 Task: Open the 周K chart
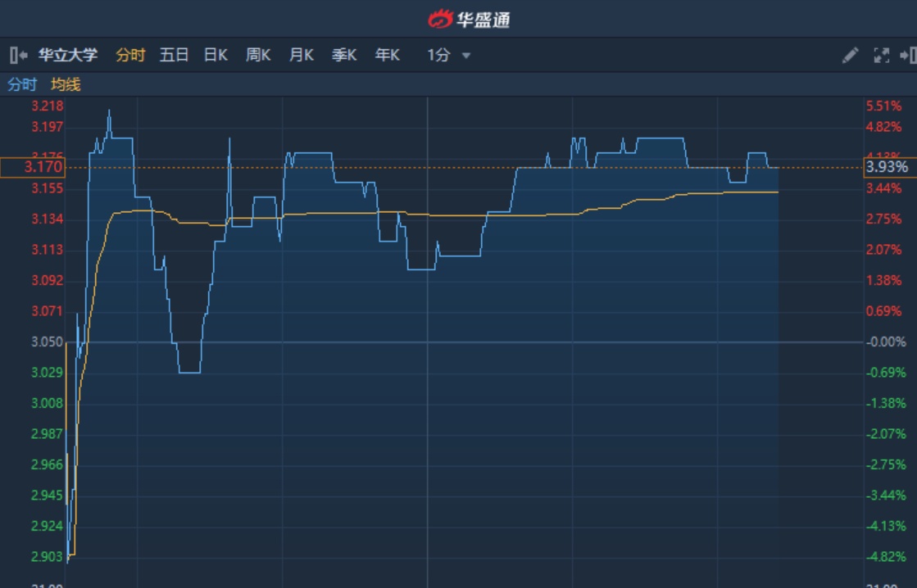click(258, 55)
